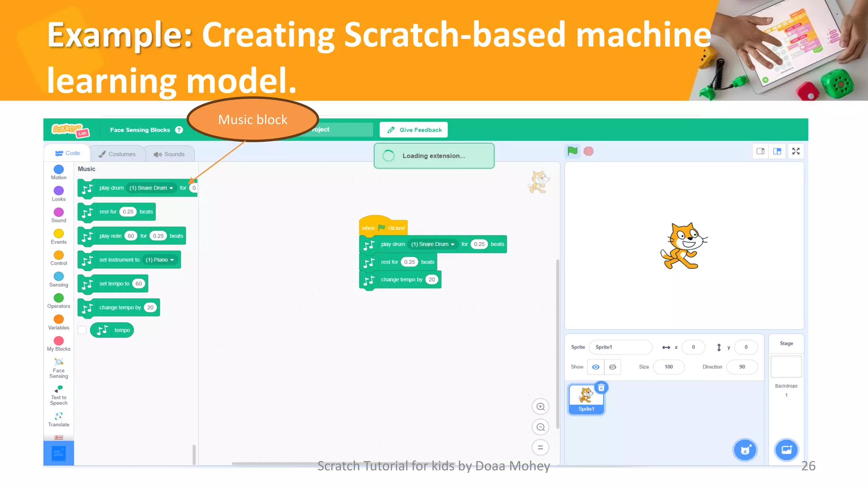The height and width of the screenshot is (488, 868).
Task: Click the cat sprite on the stage
Action: [x=684, y=246]
